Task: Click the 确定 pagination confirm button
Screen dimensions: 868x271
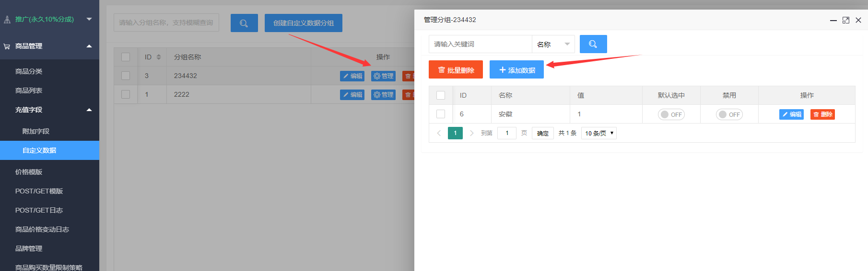Action: point(543,133)
